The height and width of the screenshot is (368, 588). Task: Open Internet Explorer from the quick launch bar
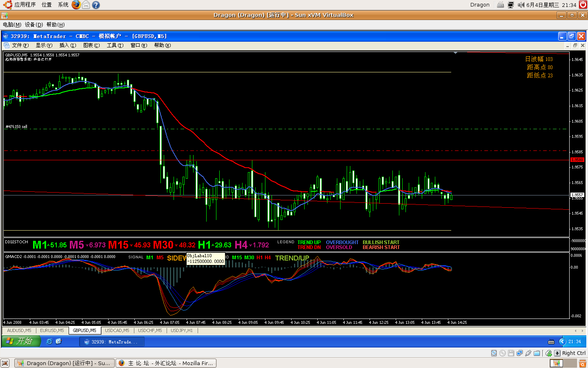[x=49, y=341]
